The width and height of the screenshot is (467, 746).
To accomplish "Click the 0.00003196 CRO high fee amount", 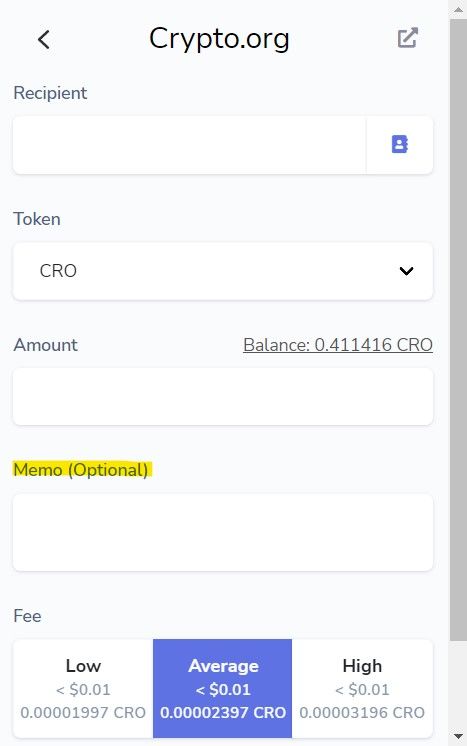I will pos(362,712).
